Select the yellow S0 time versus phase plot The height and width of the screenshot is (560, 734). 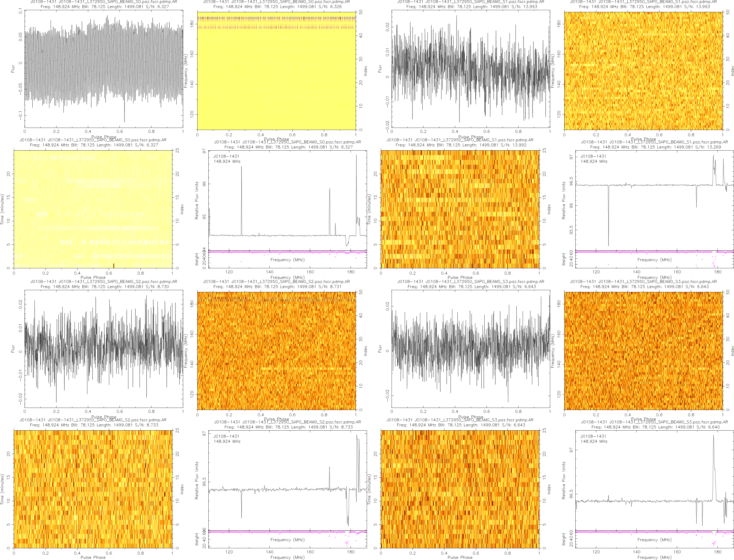93,209
